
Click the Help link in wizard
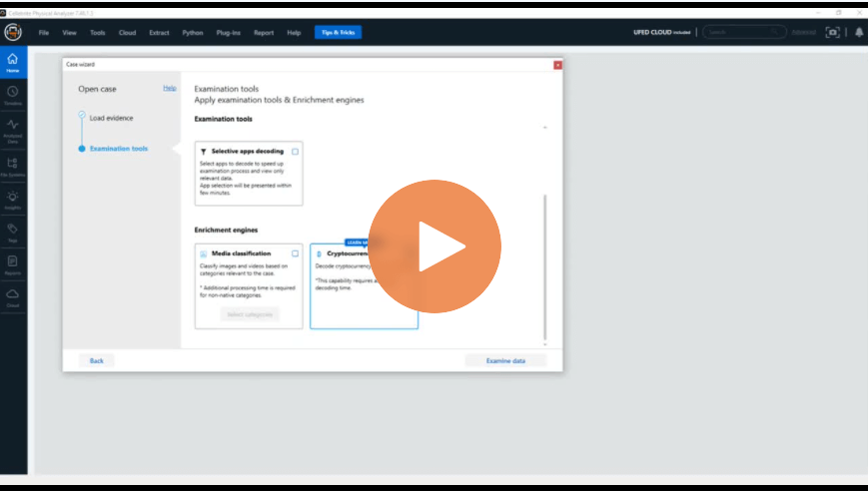coord(169,89)
